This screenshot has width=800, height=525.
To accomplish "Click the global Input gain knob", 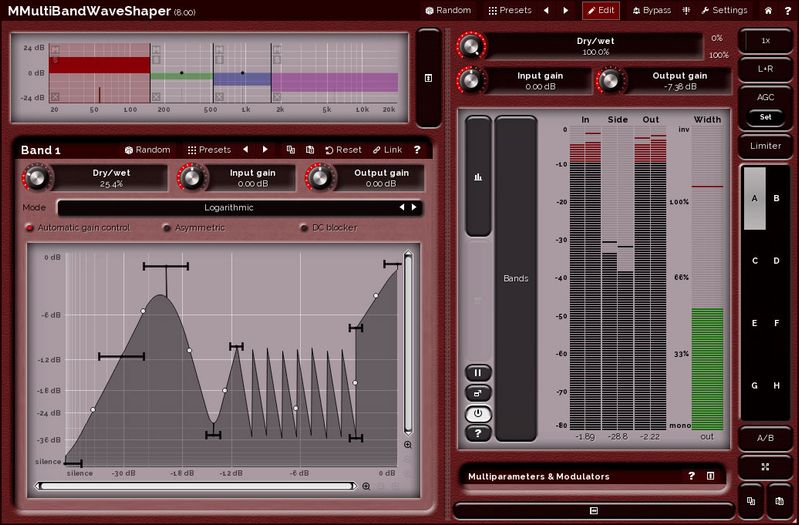I will (470, 81).
